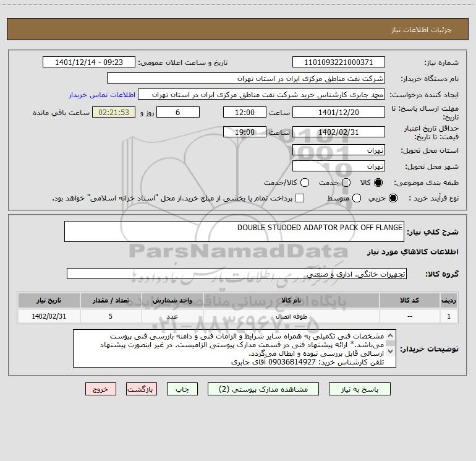
Task: Click the طوقه اتصال item name cell
Action: pyautogui.click(x=291, y=316)
